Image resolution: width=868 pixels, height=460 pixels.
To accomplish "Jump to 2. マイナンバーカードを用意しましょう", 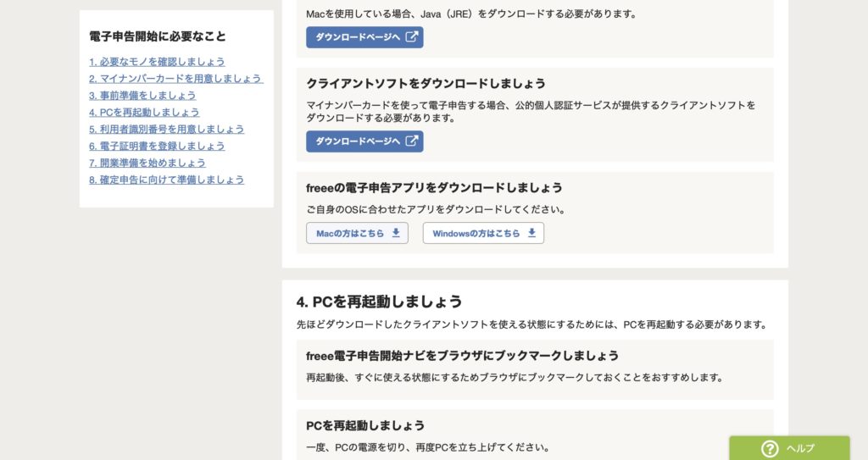I will tap(175, 78).
